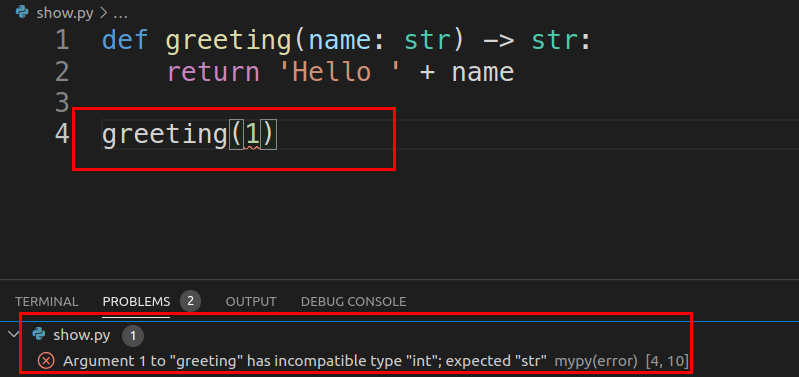
Task: Click the def keyword on line 1
Action: [125, 40]
